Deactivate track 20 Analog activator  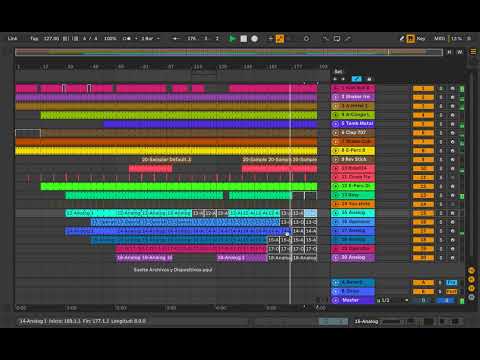pos(423,257)
